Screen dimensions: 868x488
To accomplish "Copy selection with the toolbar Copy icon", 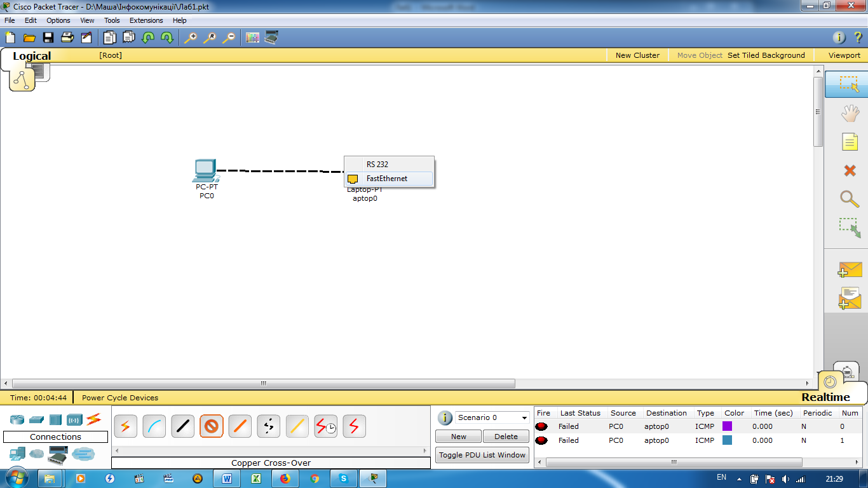I will (110, 37).
